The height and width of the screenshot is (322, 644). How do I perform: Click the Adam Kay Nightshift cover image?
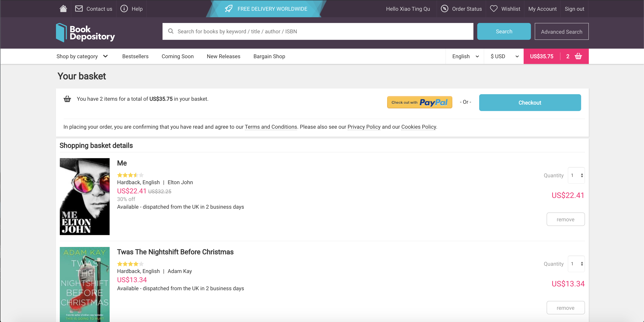[85, 284]
